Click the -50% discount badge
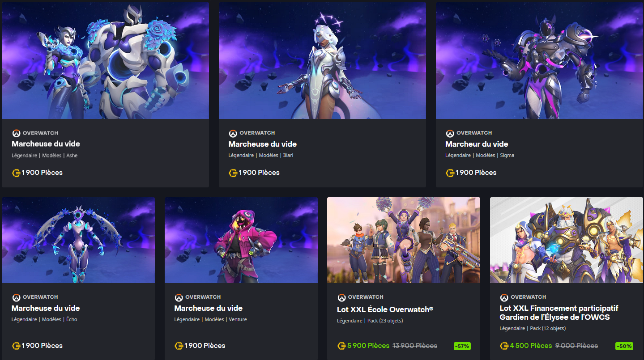644x360 pixels. click(624, 346)
